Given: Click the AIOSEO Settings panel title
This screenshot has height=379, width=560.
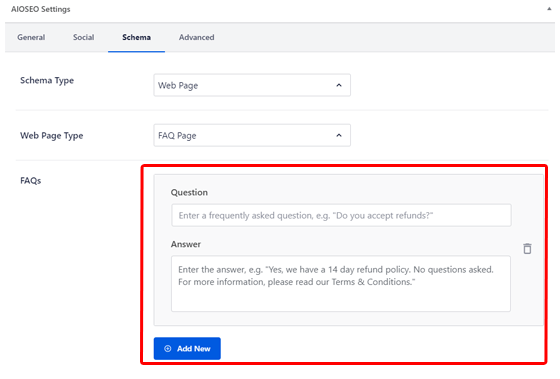Looking at the screenshot, I should coord(41,9).
